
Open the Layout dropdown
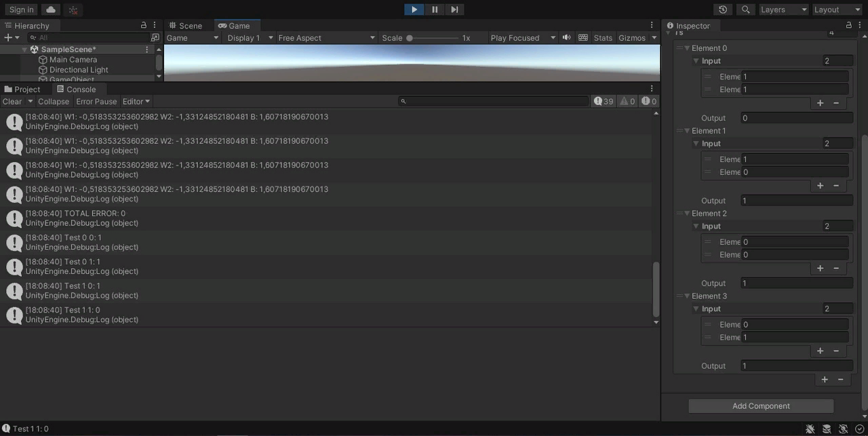tap(835, 9)
